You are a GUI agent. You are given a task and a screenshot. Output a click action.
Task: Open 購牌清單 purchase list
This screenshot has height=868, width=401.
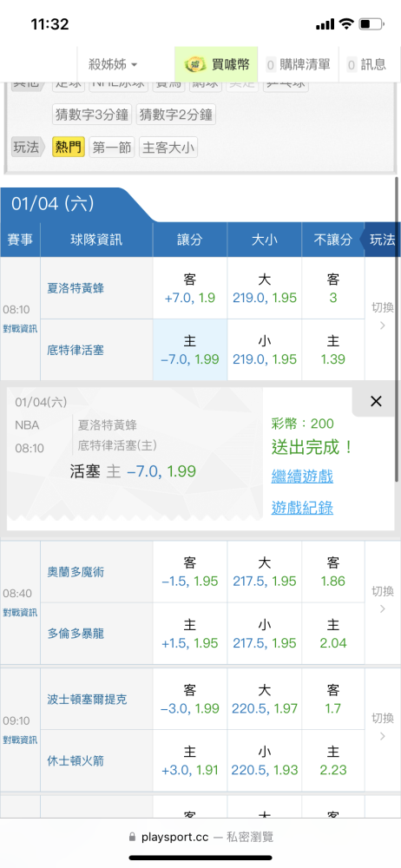(298, 65)
